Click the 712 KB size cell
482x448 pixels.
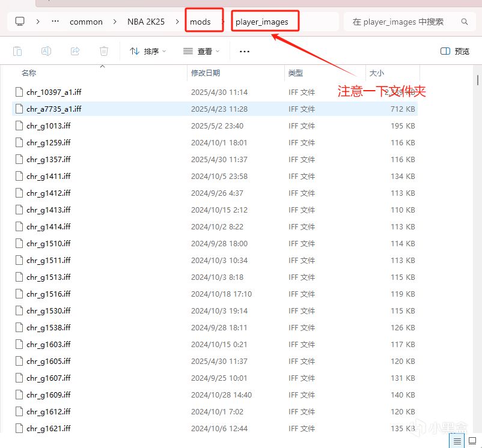403,109
